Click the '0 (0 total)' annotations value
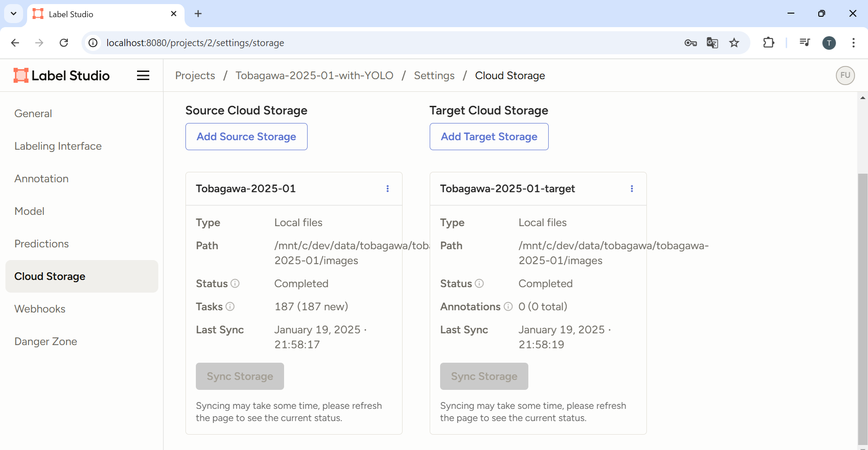This screenshot has height=450, width=868. (543, 307)
